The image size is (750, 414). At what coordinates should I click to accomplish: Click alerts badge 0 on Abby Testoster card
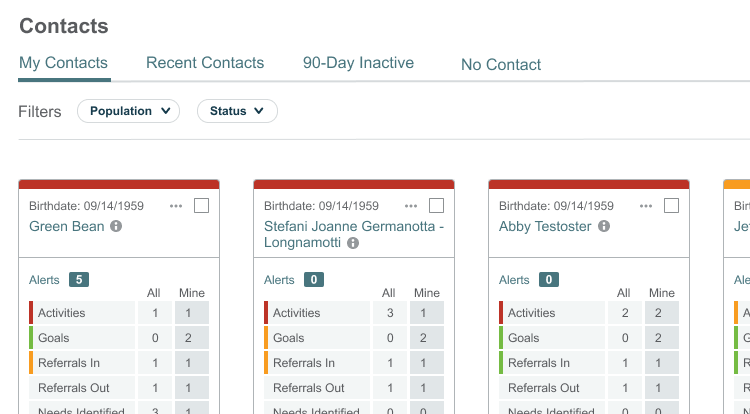click(549, 280)
